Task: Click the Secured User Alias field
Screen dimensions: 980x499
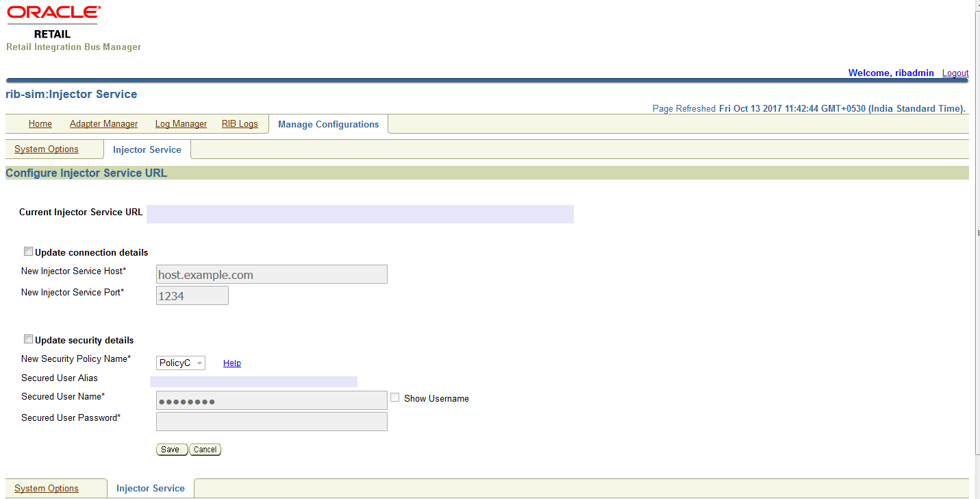Action: point(253,382)
